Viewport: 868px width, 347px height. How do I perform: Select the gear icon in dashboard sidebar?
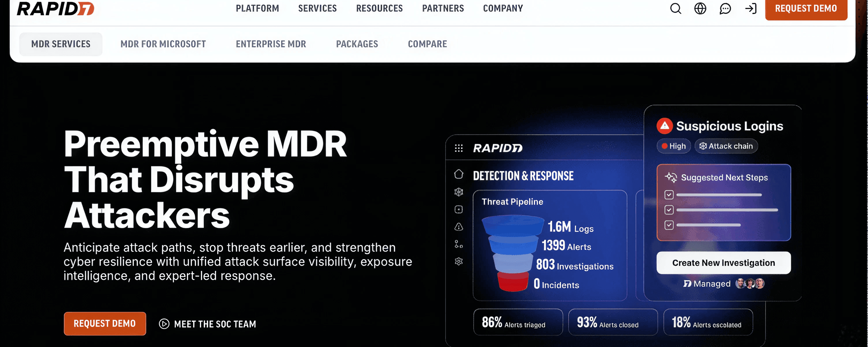coord(459,261)
